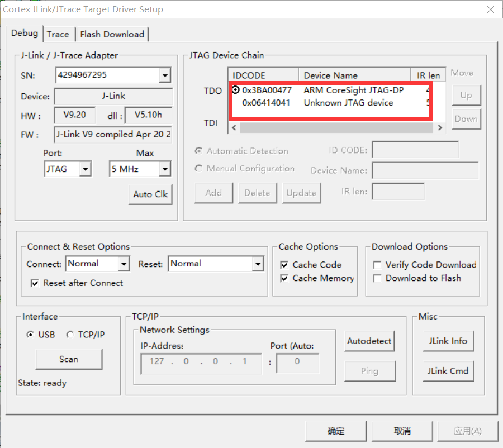Toggle the Cache Memory checkbox
This screenshot has width=503, height=448.
(284, 278)
